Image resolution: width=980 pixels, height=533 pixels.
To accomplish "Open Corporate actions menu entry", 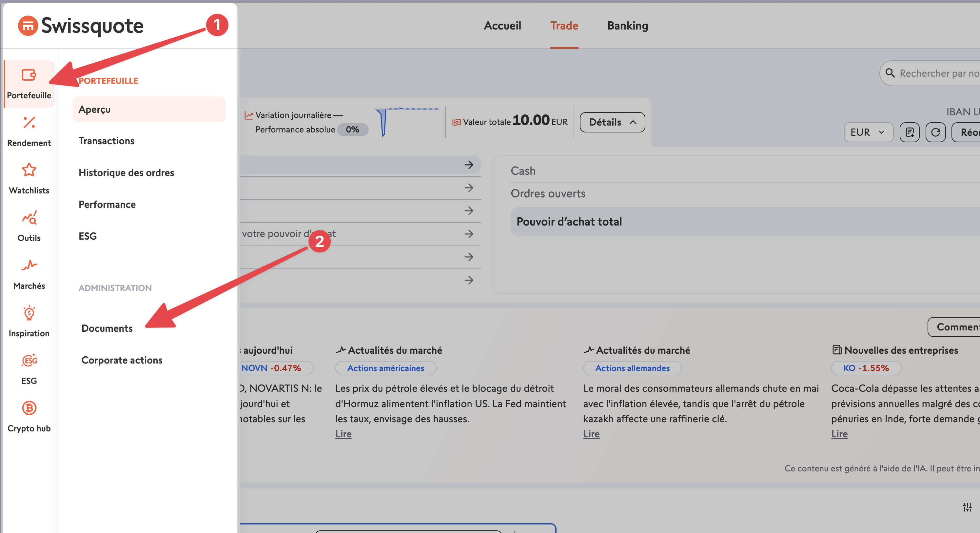I will point(122,360).
